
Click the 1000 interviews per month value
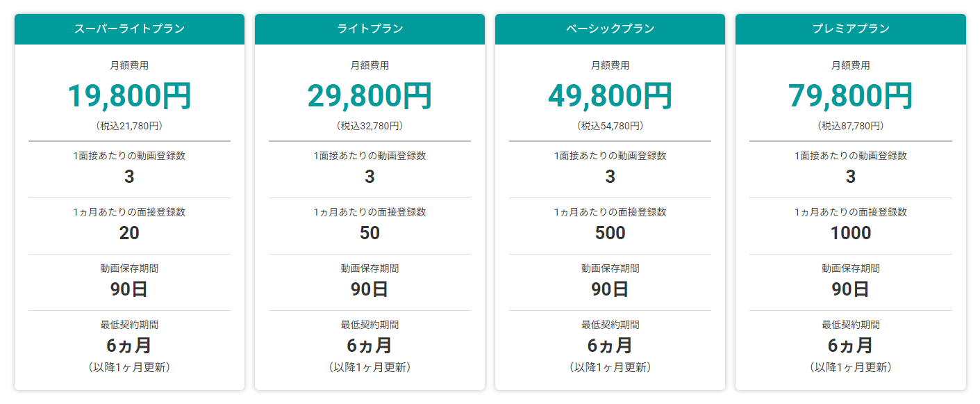(x=851, y=233)
